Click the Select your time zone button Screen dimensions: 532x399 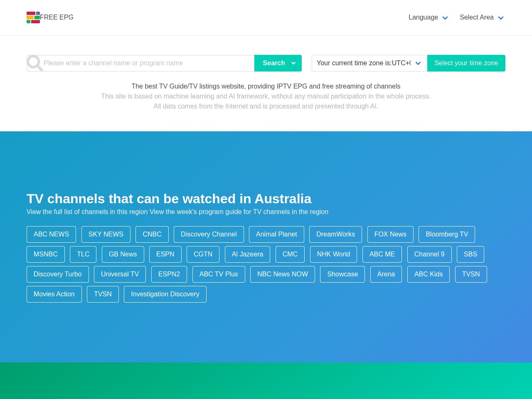466,63
